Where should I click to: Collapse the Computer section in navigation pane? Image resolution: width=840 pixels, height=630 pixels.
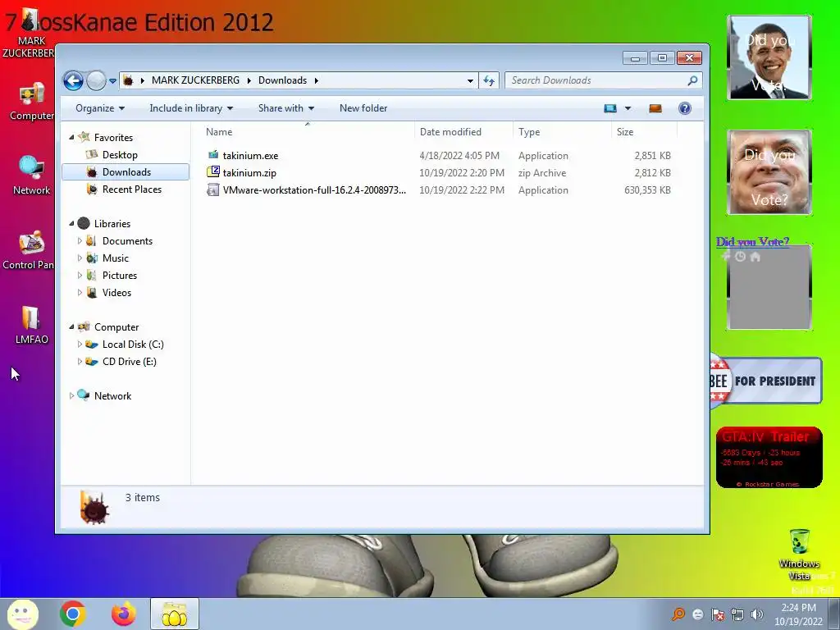[71, 327]
